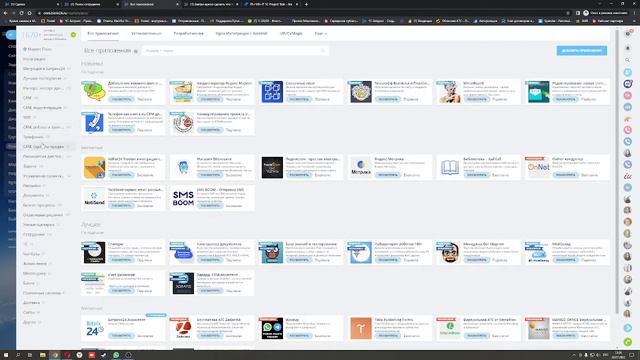The width and height of the screenshot is (640, 360).
Task: Click Install button on NotiSend card
Action: tap(121, 206)
